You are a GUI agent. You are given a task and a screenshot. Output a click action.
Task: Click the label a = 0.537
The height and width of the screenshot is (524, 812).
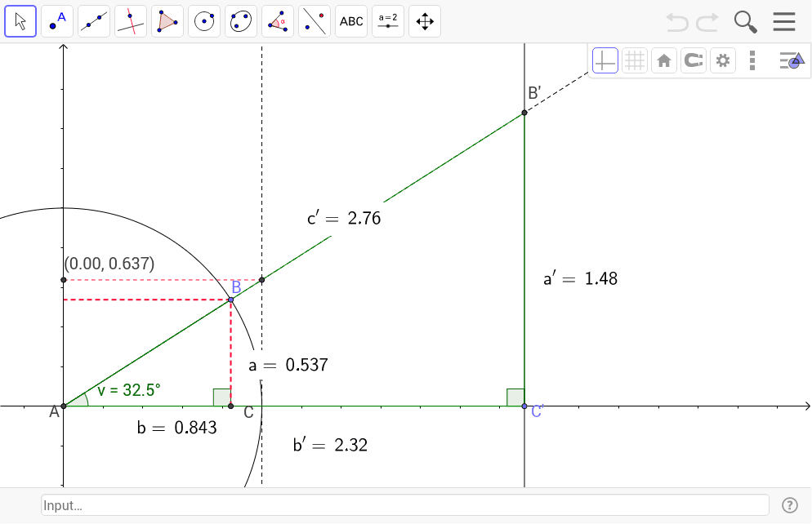pyautogui.click(x=288, y=365)
